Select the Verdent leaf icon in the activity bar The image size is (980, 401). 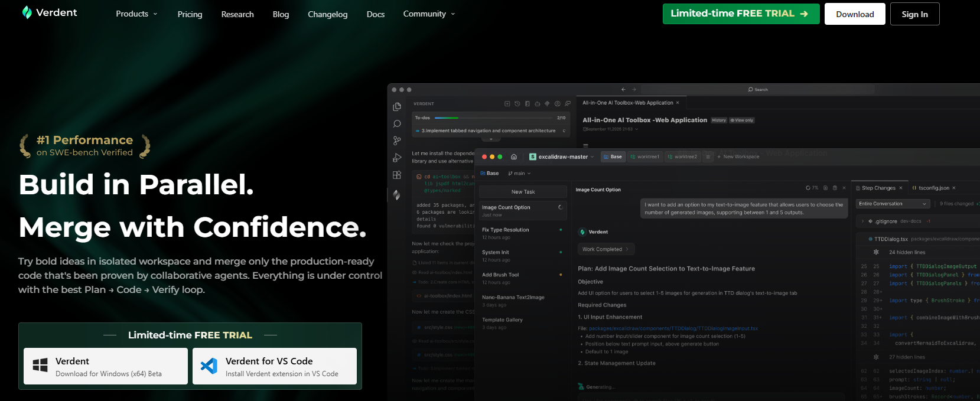coord(397,195)
